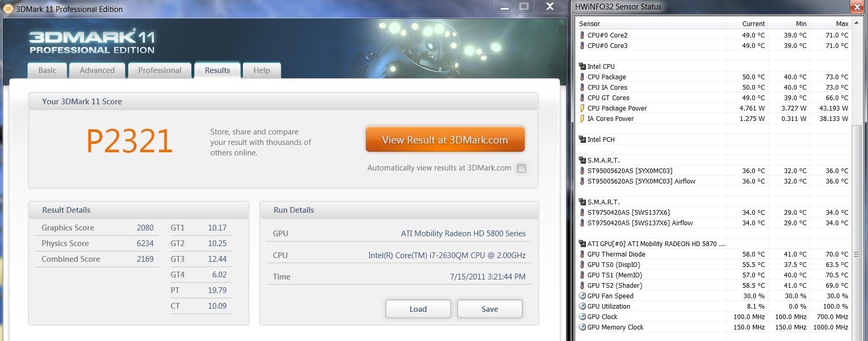This screenshot has height=341, width=868.
Task: Enable Automatically view results at 3DMark.com checkbox
Action: tap(521, 168)
